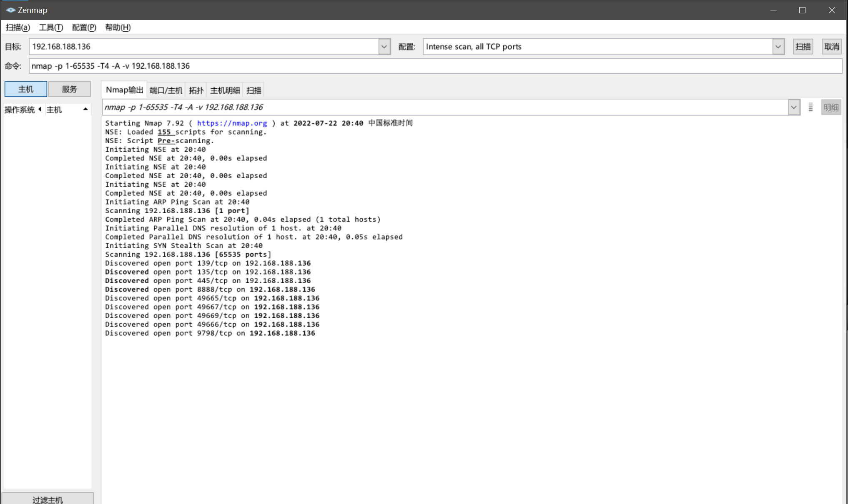Viewport: 848px width, 504px height.
Task: Click the Zenmap eye logo icon
Action: pyautogui.click(x=10, y=10)
